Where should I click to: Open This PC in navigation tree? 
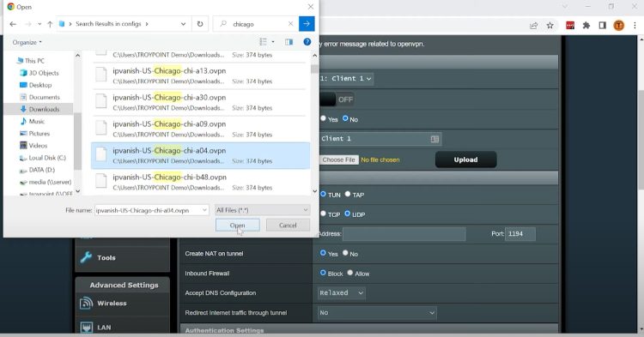30,61
